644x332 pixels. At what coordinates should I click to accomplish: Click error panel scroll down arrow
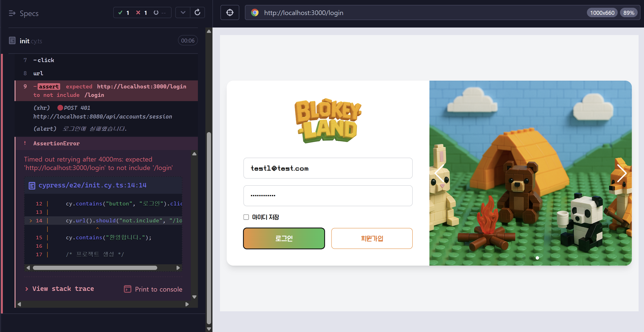coord(194,297)
